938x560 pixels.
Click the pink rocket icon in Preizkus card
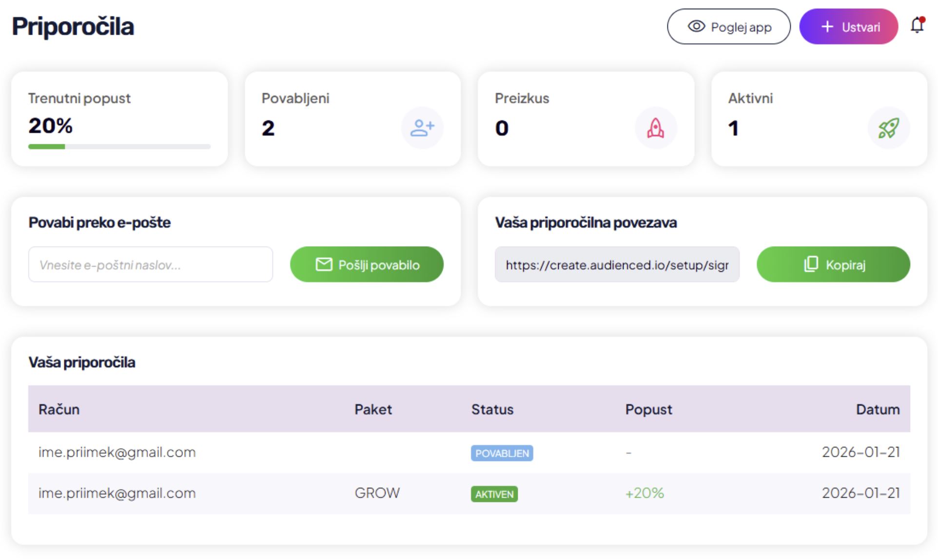655,128
